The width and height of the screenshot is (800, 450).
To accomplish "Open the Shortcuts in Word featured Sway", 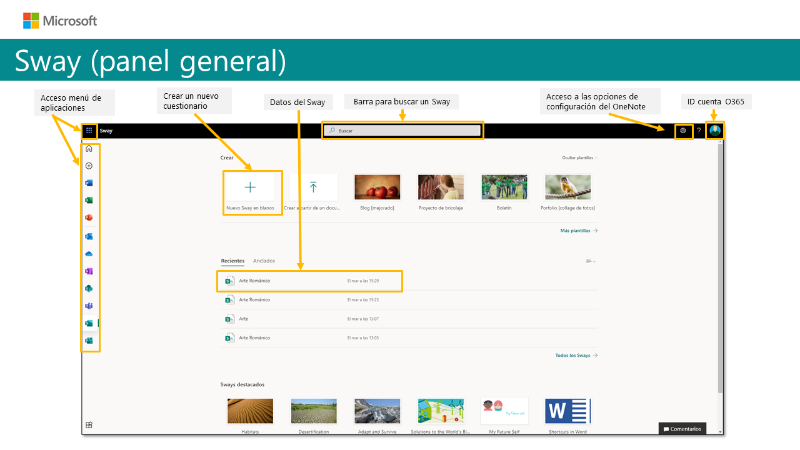I will coord(568,415).
